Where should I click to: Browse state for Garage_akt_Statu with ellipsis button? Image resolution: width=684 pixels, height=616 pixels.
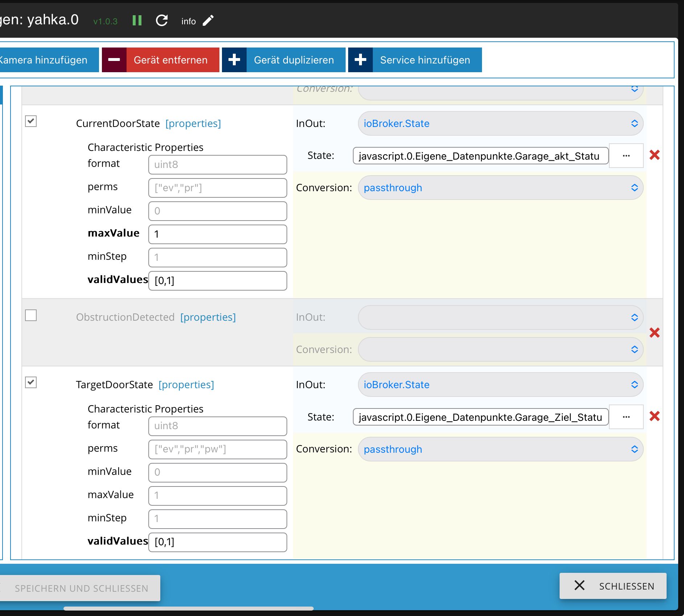pyautogui.click(x=626, y=156)
